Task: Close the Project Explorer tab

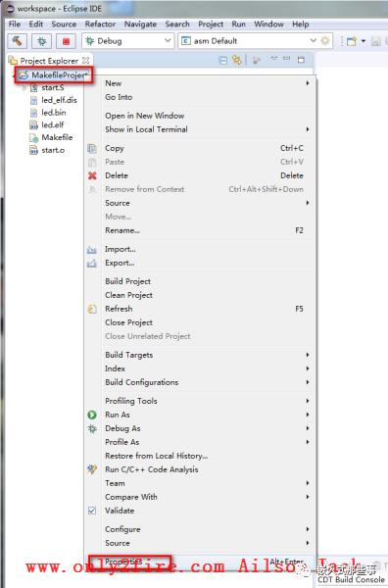Action: click(86, 61)
